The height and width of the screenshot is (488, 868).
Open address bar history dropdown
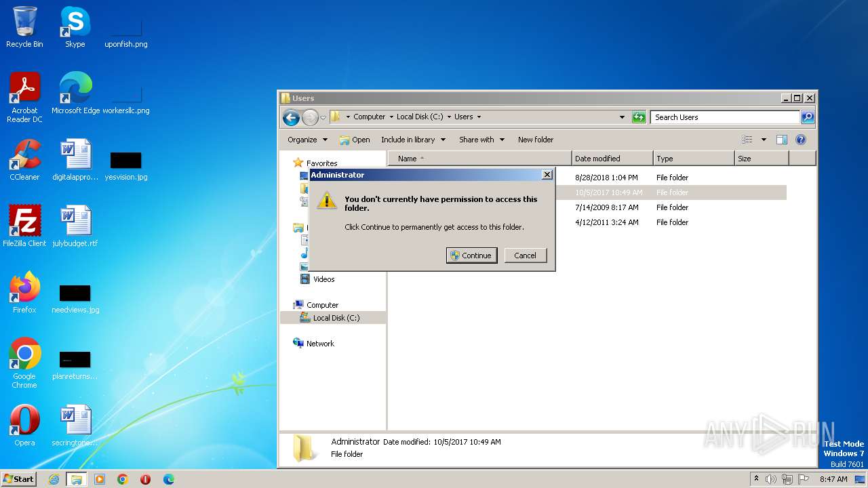click(623, 117)
